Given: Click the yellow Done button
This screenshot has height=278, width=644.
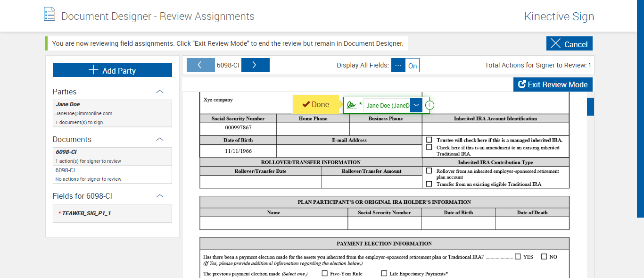Looking at the screenshot, I should click(x=316, y=104).
